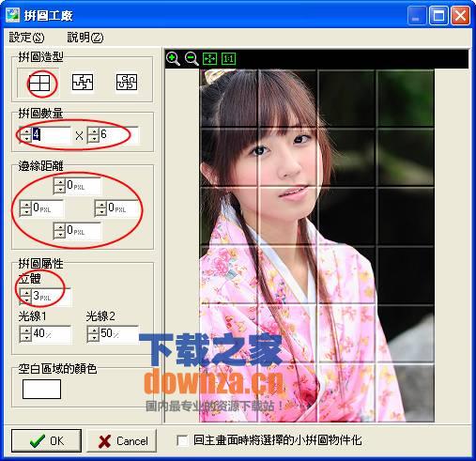Open the blank area color swatch
Screen dimensions: 476x461
point(41,389)
